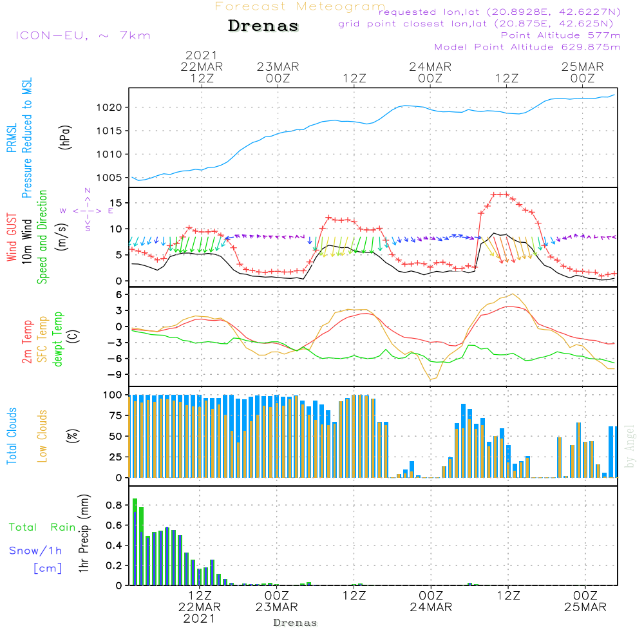Select the Forecast Meteogram heading
This screenshot has height=644, width=644.
(x=299, y=7)
